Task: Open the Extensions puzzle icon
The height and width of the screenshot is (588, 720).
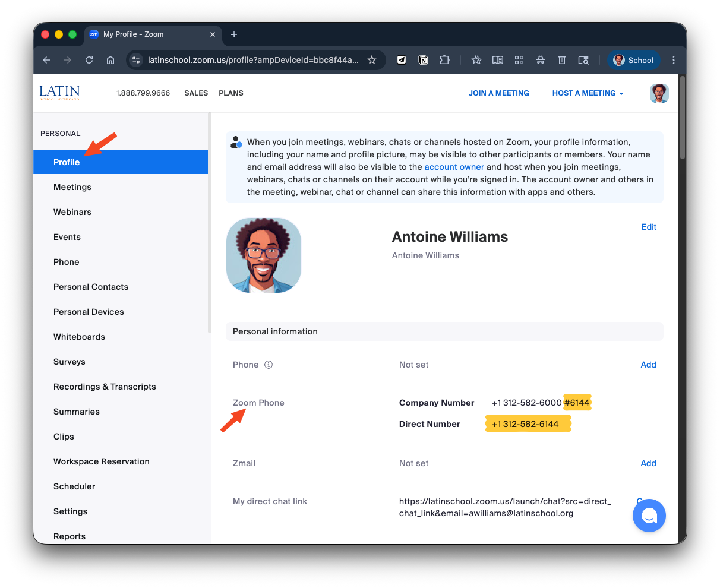Action: pyautogui.click(x=444, y=60)
